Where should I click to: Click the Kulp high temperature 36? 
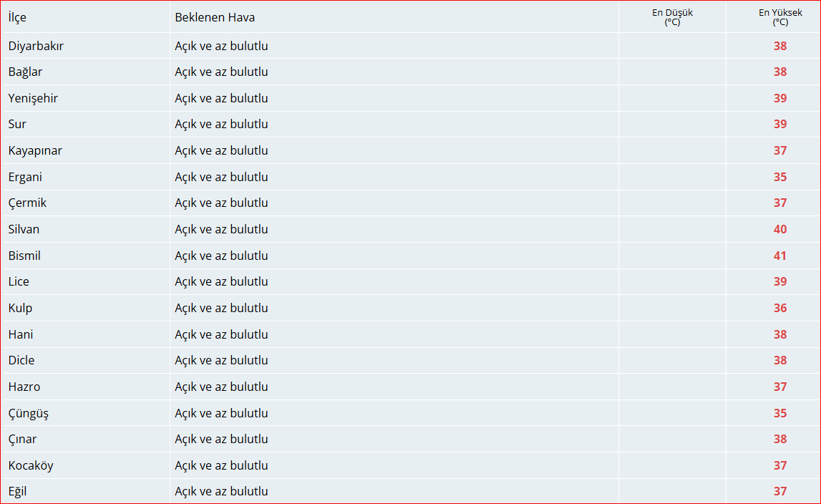[780, 308]
